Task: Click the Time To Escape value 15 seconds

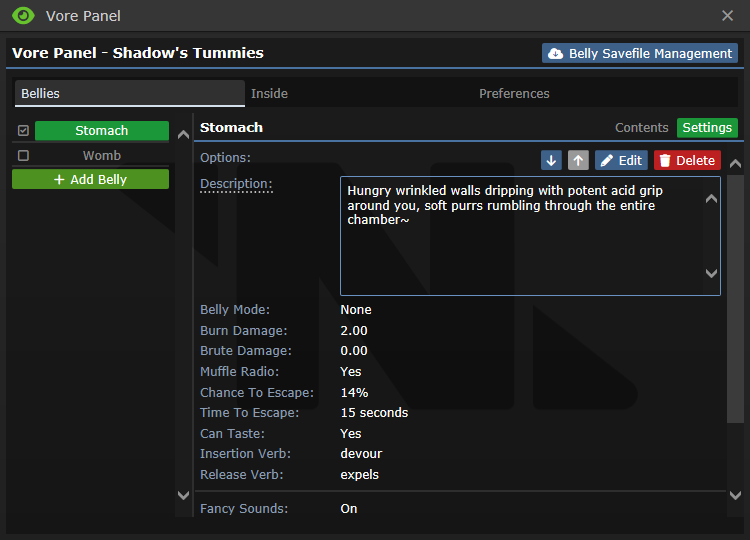Action: [x=374, y=413]
